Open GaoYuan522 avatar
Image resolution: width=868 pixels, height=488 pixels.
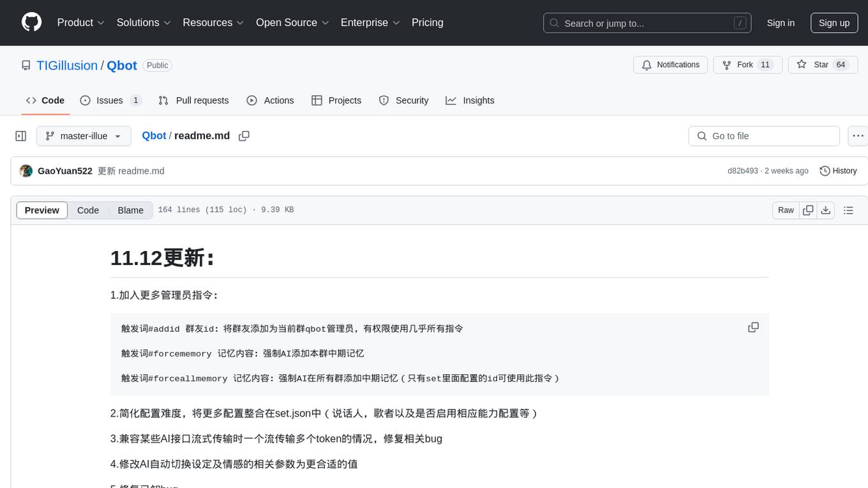[26, 171]
